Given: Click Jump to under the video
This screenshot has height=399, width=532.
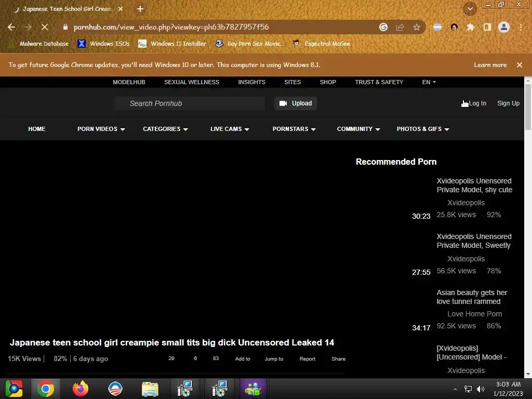Looking at the screenshot, I should [274, 358].
